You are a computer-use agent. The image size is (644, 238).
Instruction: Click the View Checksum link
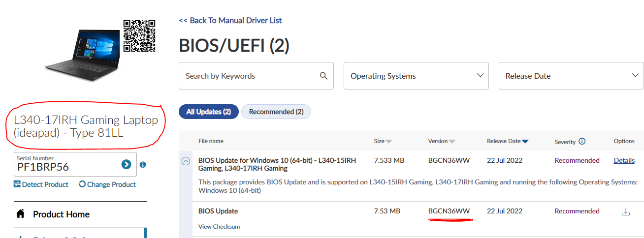(219, 227)
